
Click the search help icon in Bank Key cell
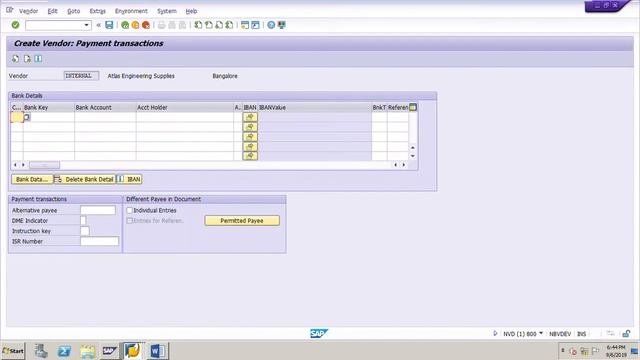[x=27, y=117]
